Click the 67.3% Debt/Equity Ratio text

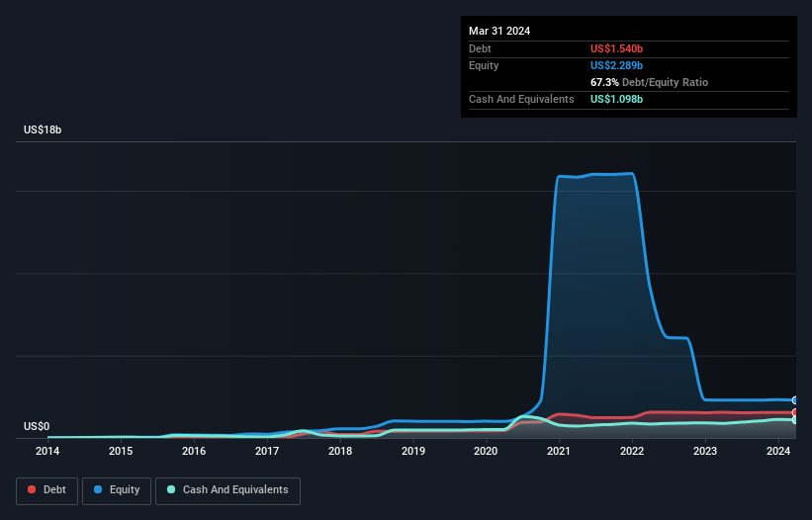[649, 82]
